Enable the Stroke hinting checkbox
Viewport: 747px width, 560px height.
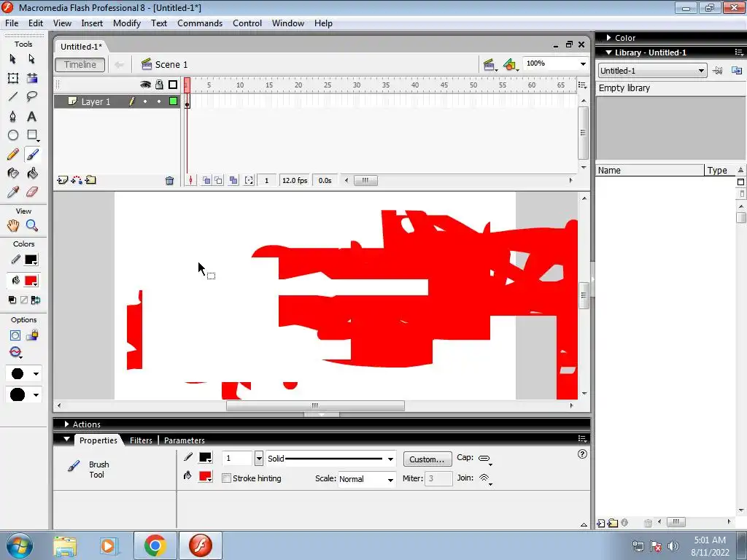click(x=227, y=478)
